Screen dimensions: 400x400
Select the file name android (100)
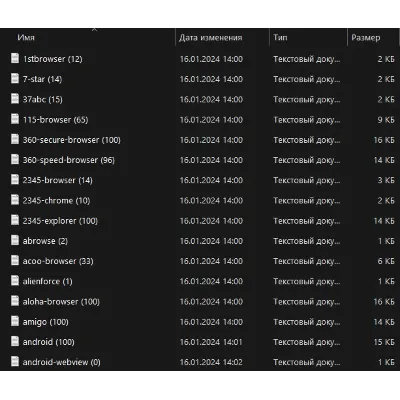49,342
